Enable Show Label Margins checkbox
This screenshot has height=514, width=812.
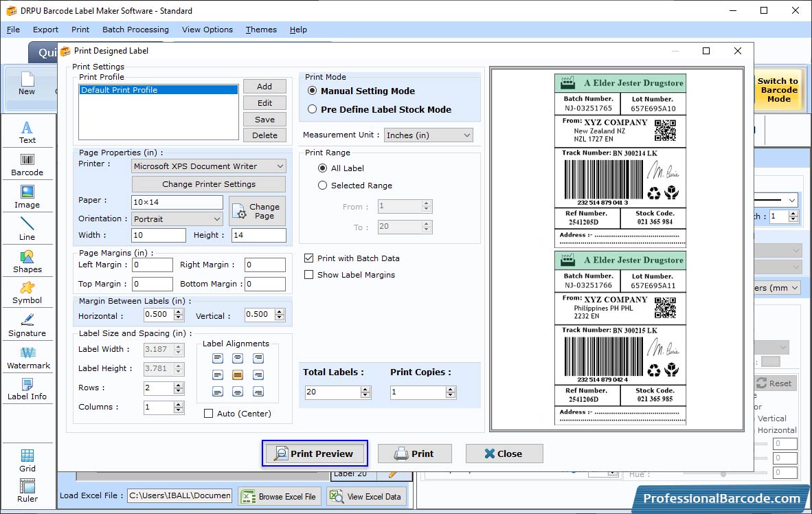coord(308,275)
